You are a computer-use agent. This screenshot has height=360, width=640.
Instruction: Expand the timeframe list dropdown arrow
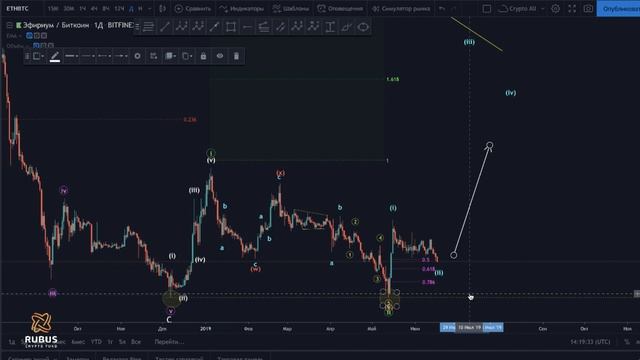point(149,9)
